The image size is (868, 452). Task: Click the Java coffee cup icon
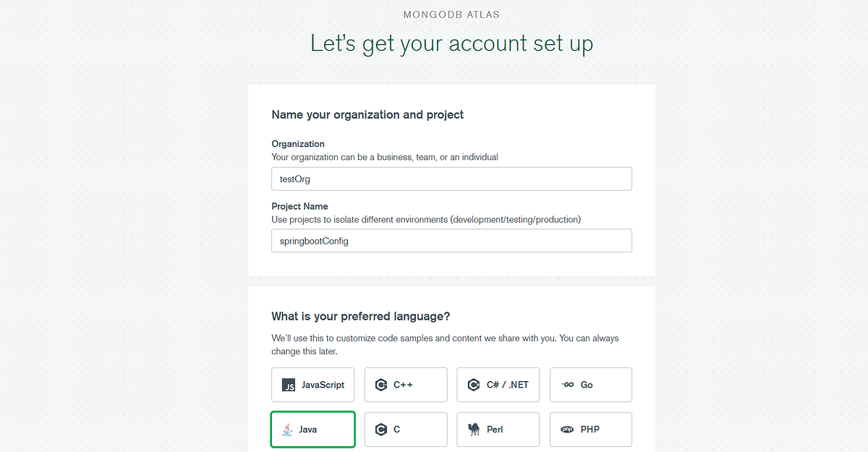[x=288, y=429]
